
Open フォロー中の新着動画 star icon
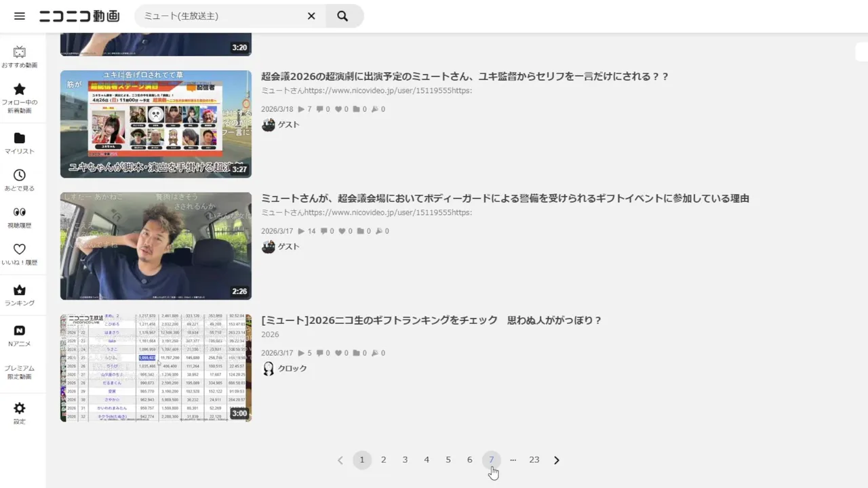[x=20, y=89]
